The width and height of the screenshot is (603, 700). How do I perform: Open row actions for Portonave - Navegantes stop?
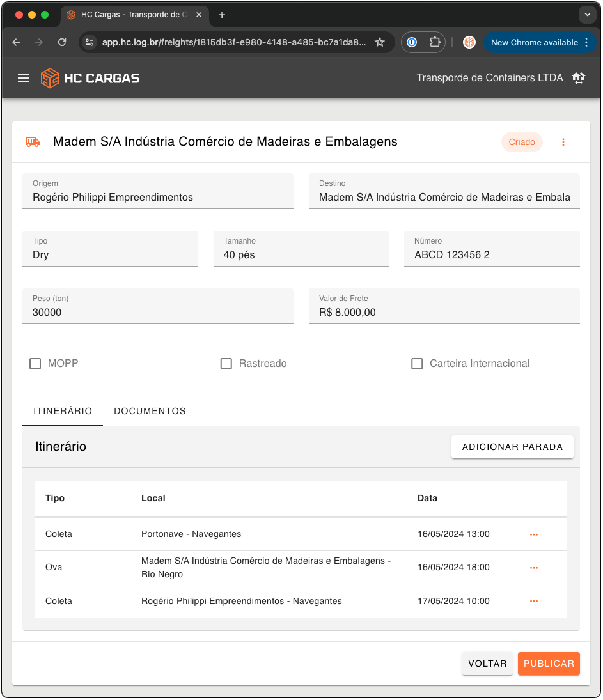tap(534, 534)
